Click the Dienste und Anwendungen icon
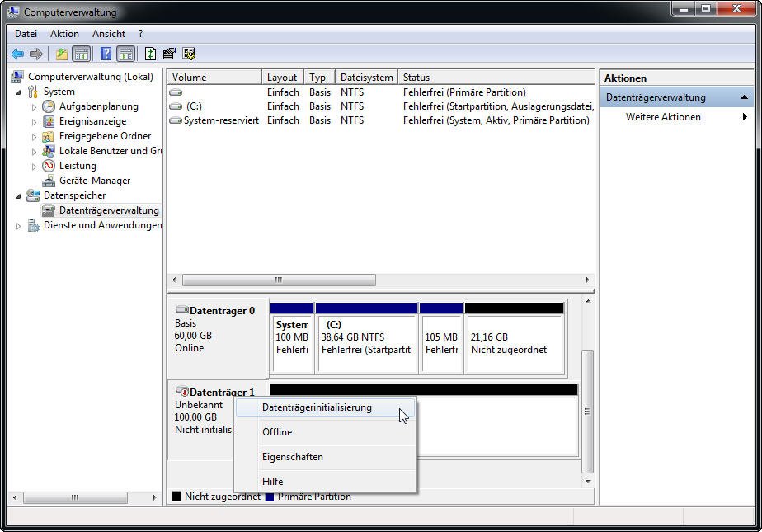 click(x=33, y=225)
